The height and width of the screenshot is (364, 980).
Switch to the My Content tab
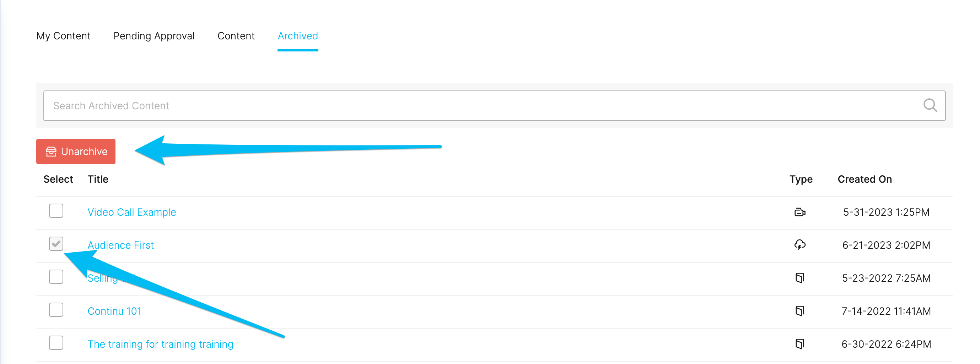coord(63,36)
